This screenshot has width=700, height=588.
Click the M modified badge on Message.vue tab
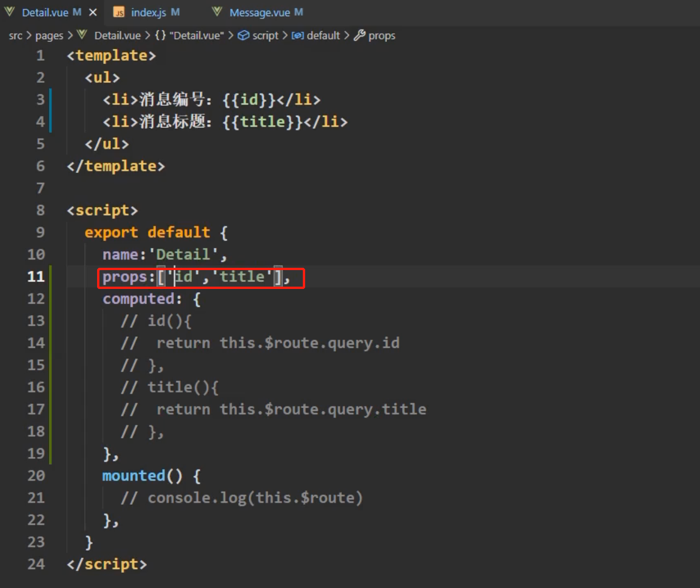click(x=299, y=12)
